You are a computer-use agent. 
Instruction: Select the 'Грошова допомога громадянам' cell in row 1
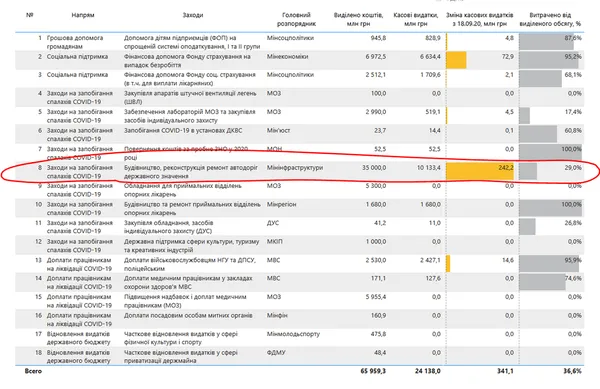click(x=75, y=42)
